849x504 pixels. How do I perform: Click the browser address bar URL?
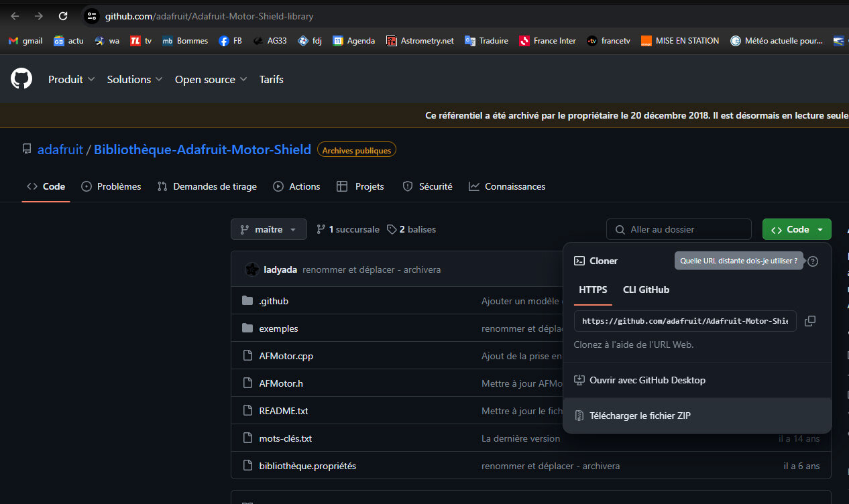(209, 16)
